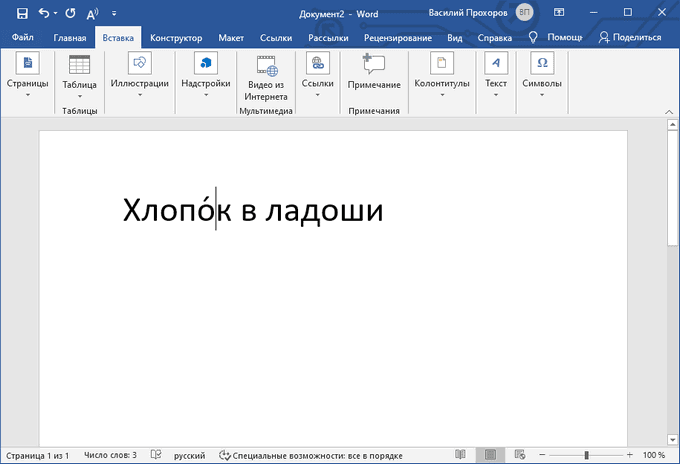
Task: Switch to the Рецензирование tab
Action: pyautogui.click(x=398, y=38)
